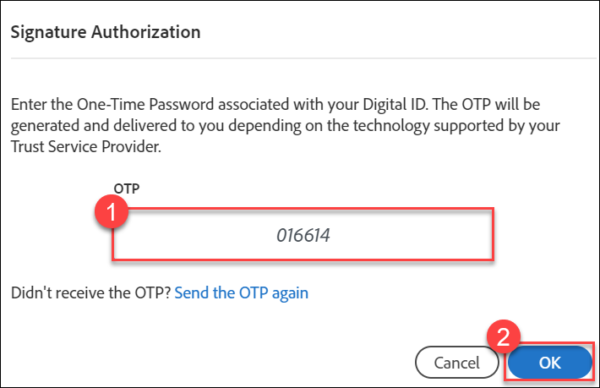Click the divider line under the title
This screenshot has width=600, height=388.
[x=303, y=58]
